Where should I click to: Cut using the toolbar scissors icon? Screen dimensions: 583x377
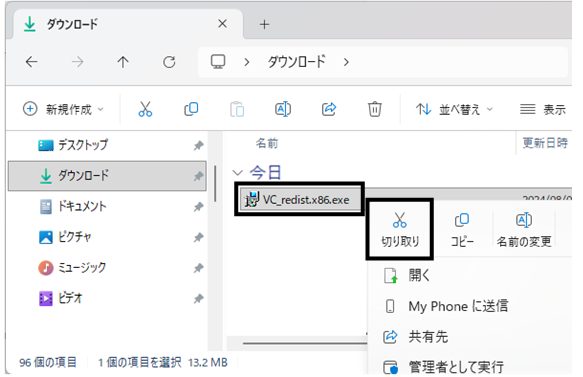(x=145, y=109)
